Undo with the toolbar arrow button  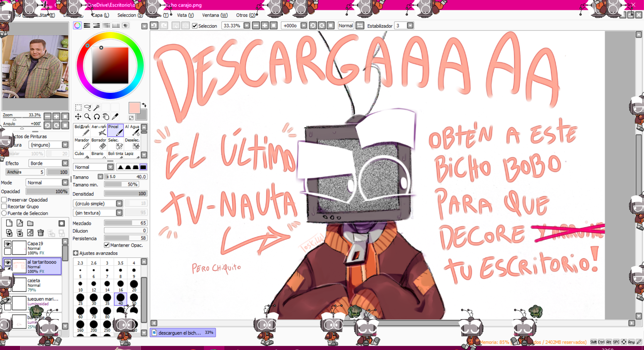click(154, 26)
